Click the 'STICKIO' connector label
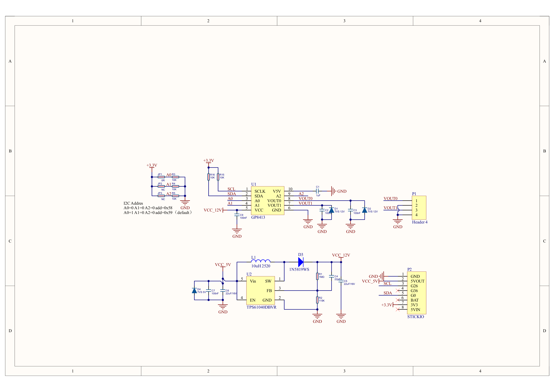The image size is (554, 392). [x=416, y=317]
